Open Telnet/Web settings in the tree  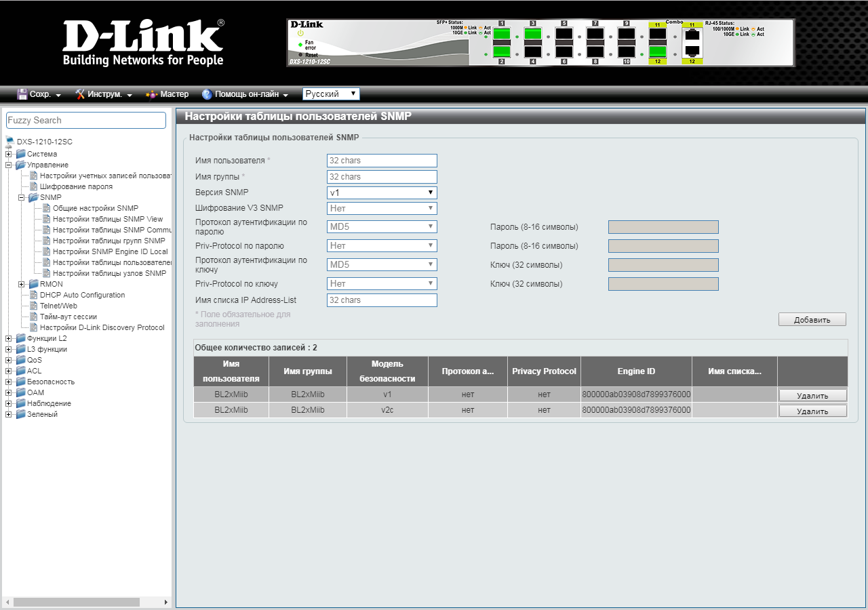pyautogui.click(x=58, y=306)
